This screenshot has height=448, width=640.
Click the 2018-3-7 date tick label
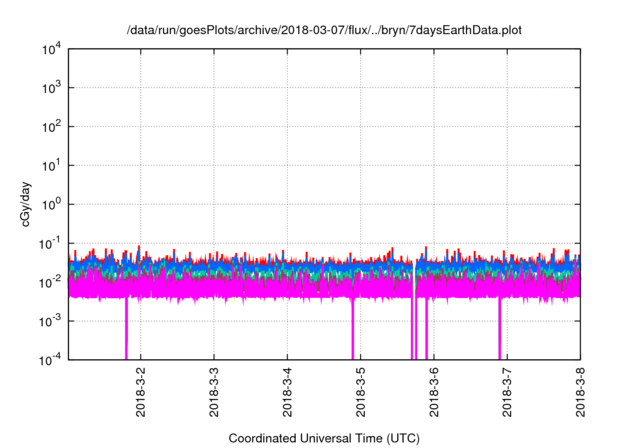tap(507, 392)
